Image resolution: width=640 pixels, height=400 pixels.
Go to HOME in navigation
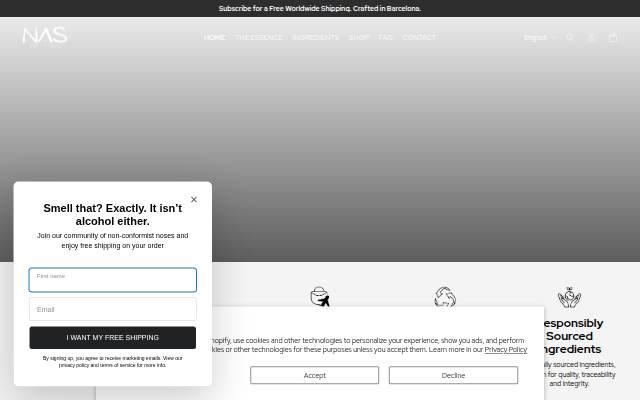[x=214, y=38]
